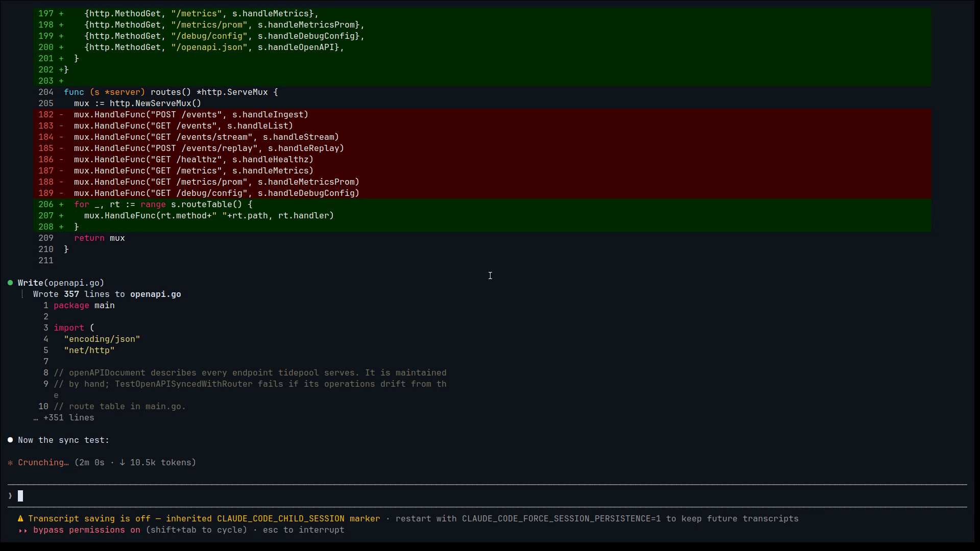This screenshot has width=980, height=551.
Task: Click the CLAUDE_CODE_FORCE_SESSION_PERSISTENCE=1 text
Action: [x=561, y=519]
